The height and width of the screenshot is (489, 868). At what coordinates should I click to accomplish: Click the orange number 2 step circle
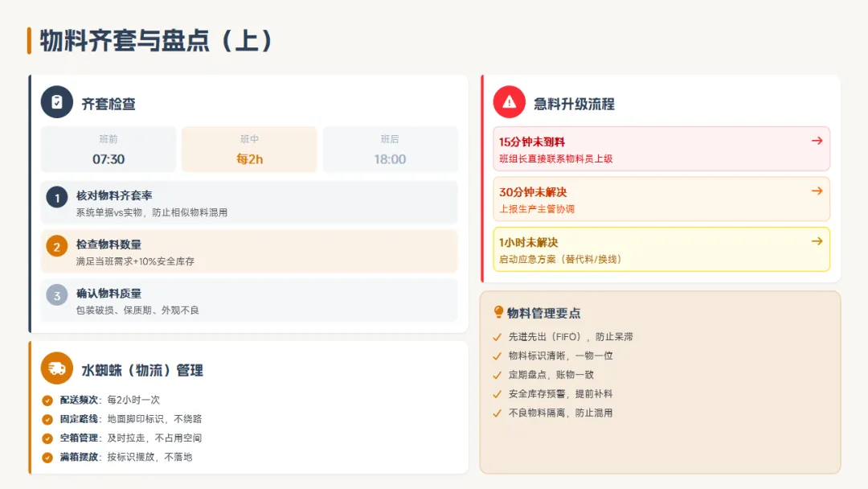[57, 247]
